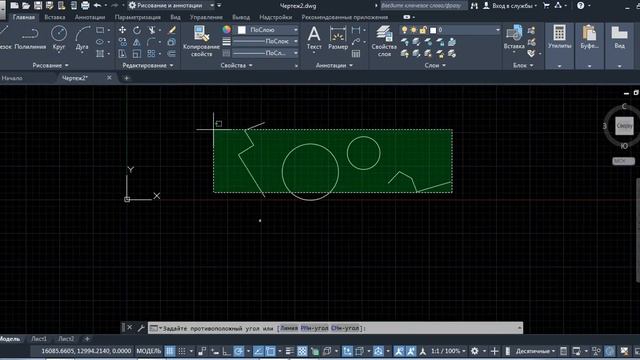640x360 pixels.
Task: Click the МОДЕЛЬ status bar button
Action: [x=149, y=351]
